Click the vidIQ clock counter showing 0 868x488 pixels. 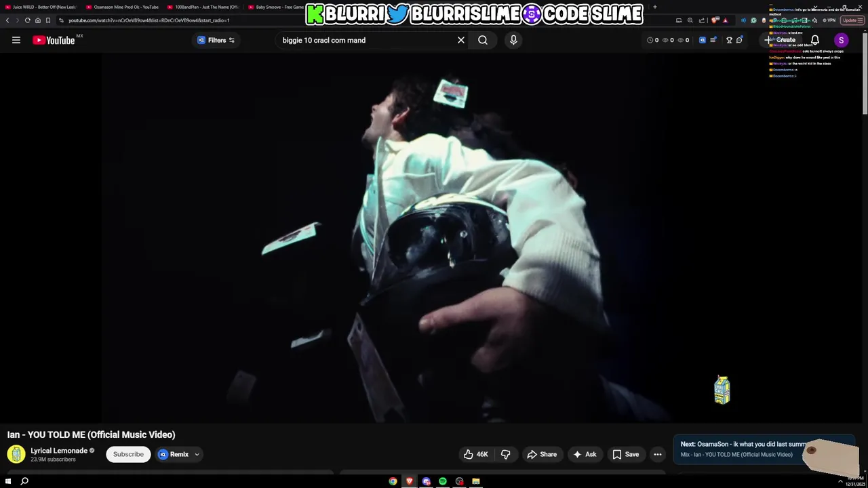pyautogui.click(x=653, y=40)
